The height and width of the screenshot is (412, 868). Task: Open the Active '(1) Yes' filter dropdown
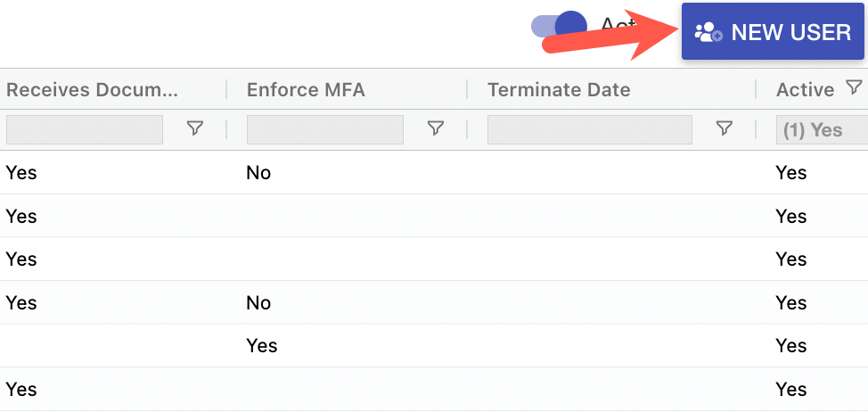822,130
